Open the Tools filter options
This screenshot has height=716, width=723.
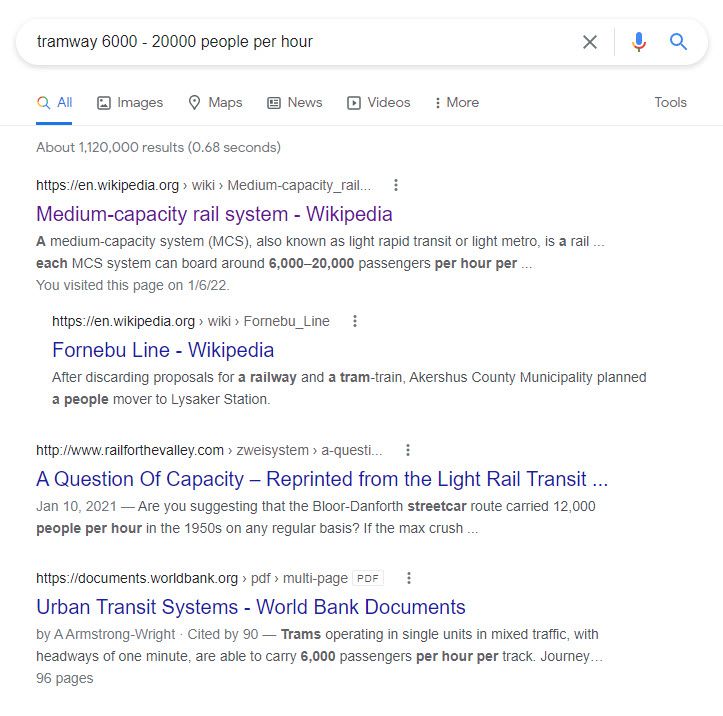(x=670, y=102)
